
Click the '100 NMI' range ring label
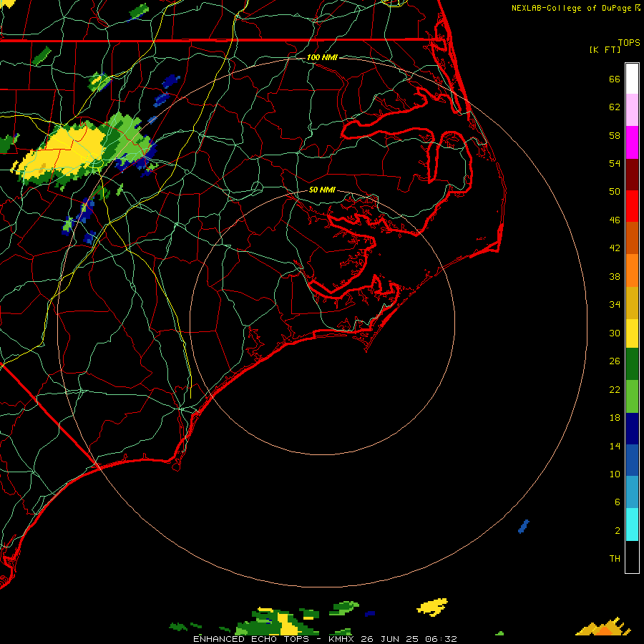pyautogui.click(x=322, y=57)
